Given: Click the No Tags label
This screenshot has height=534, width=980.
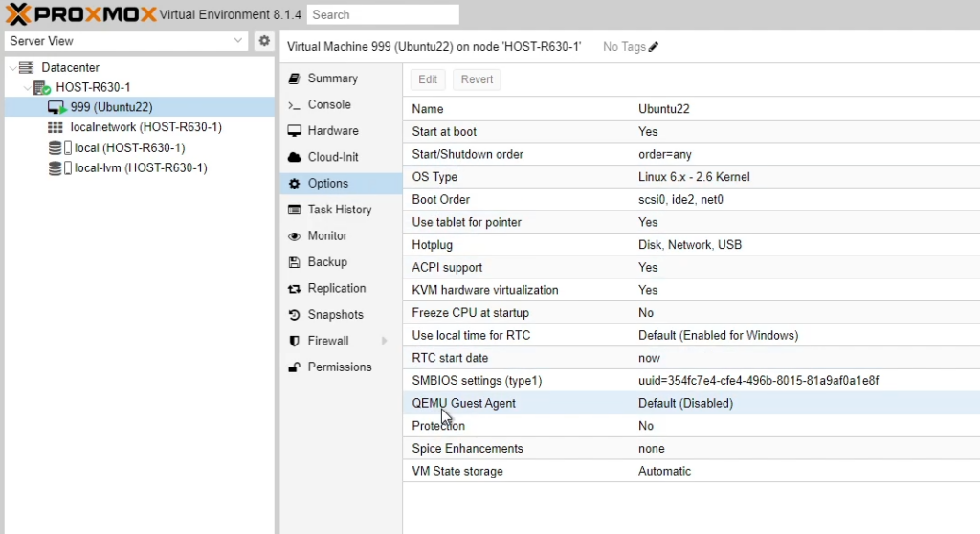Looking at the screenshot, I should coord(624,47).
